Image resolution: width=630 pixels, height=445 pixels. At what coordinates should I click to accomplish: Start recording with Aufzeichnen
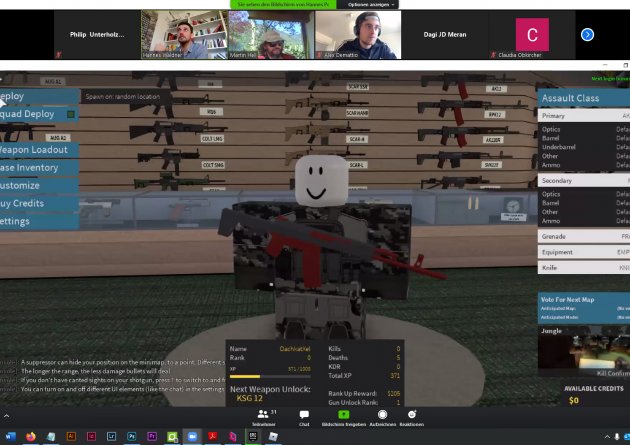click(x=382, y=418)
